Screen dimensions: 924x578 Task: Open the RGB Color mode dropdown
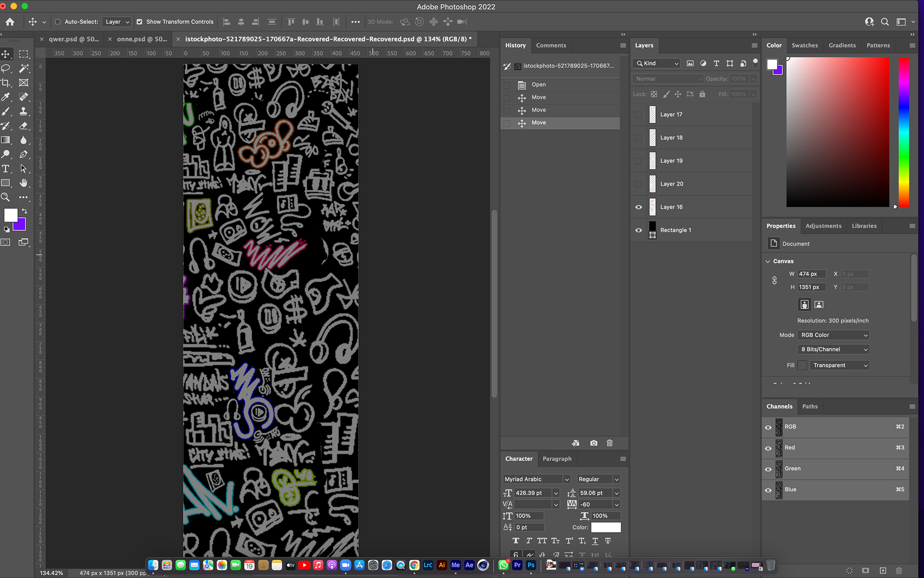[x=834, y=335]
